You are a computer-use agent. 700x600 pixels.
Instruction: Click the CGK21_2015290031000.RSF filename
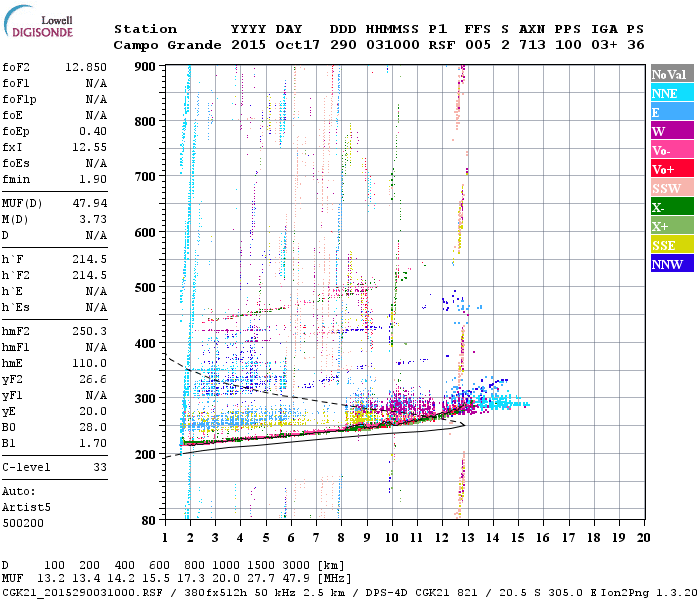(x=82, y=593)
